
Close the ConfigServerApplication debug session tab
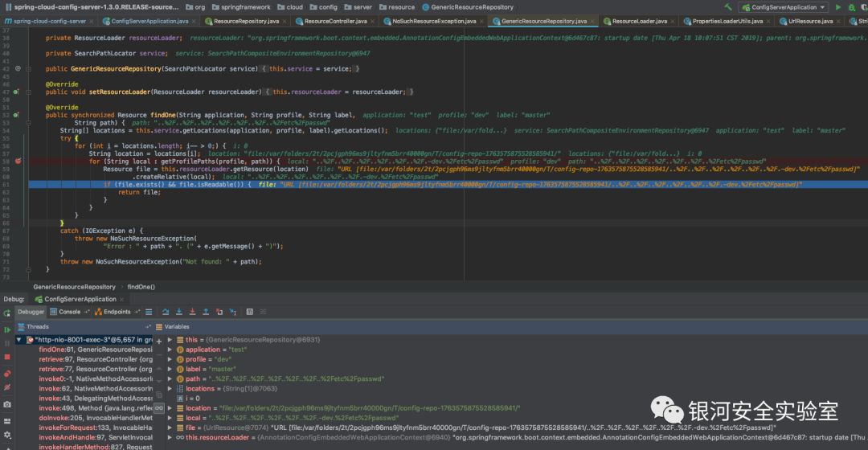122,300
